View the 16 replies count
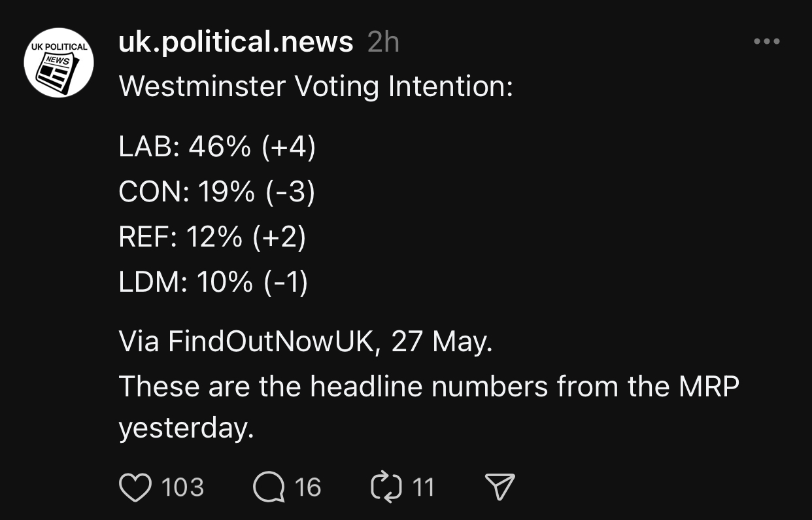812x520 pixels. pyautogui.click(x=308, y=488)
